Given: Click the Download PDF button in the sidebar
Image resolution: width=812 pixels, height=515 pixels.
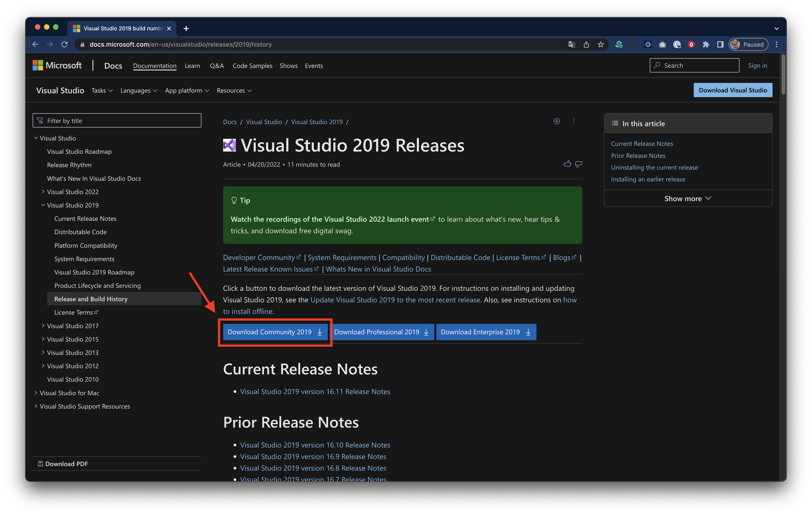Looking at the screenshot, I should (63, 464).
